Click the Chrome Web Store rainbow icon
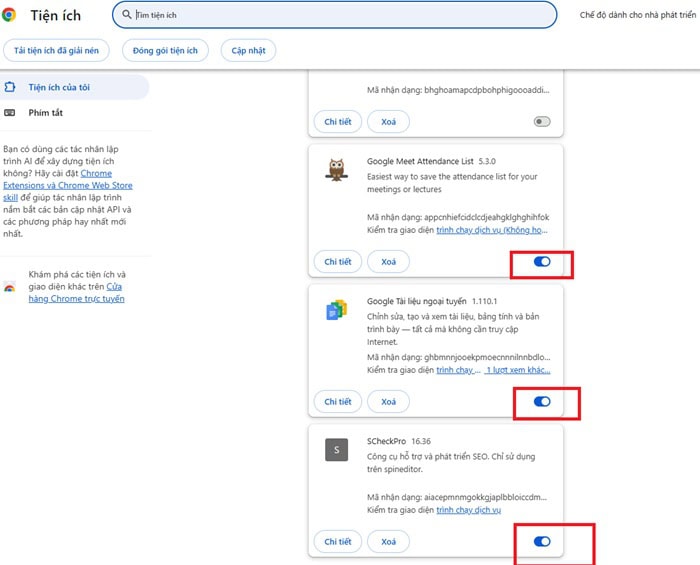This screenshot has height=565, width=700. tap(9, 287)
